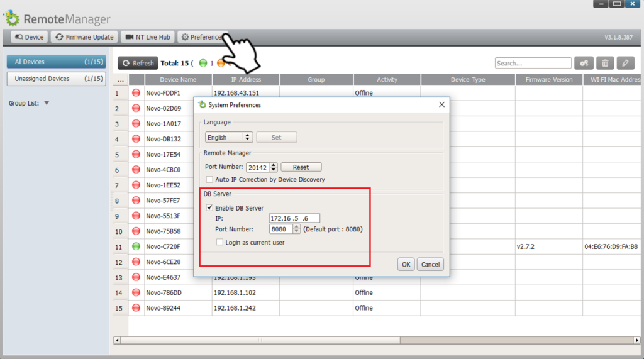This screenshot has width=644, height=359.
Task: Click the table corner ellipsis header
Action: (121, 80)
